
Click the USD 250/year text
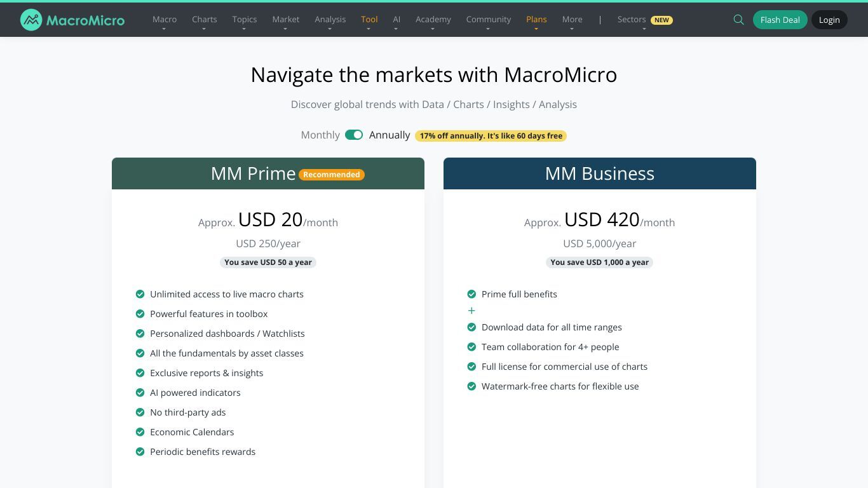(268, 243)
